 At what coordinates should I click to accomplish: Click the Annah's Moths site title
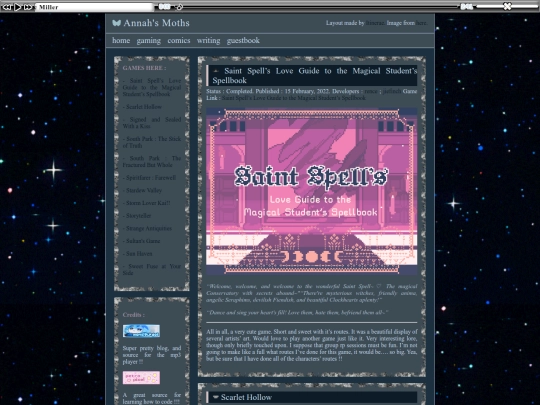[x=156, y=23]
